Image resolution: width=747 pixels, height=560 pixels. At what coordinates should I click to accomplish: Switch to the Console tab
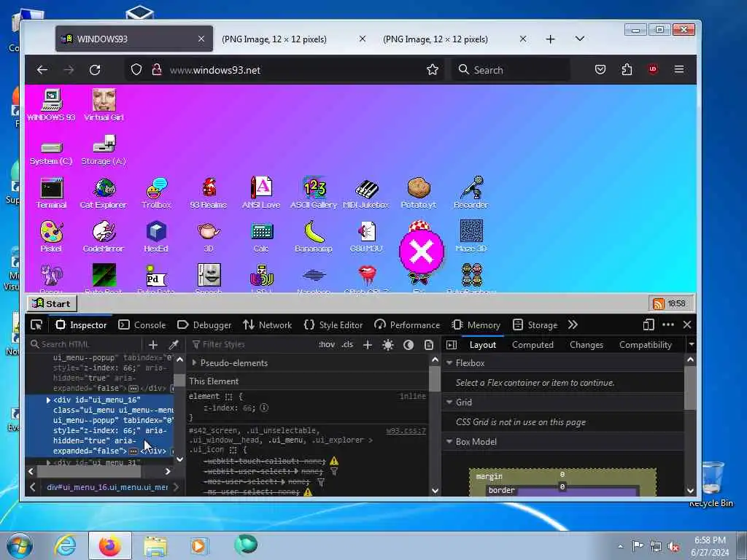142,324
